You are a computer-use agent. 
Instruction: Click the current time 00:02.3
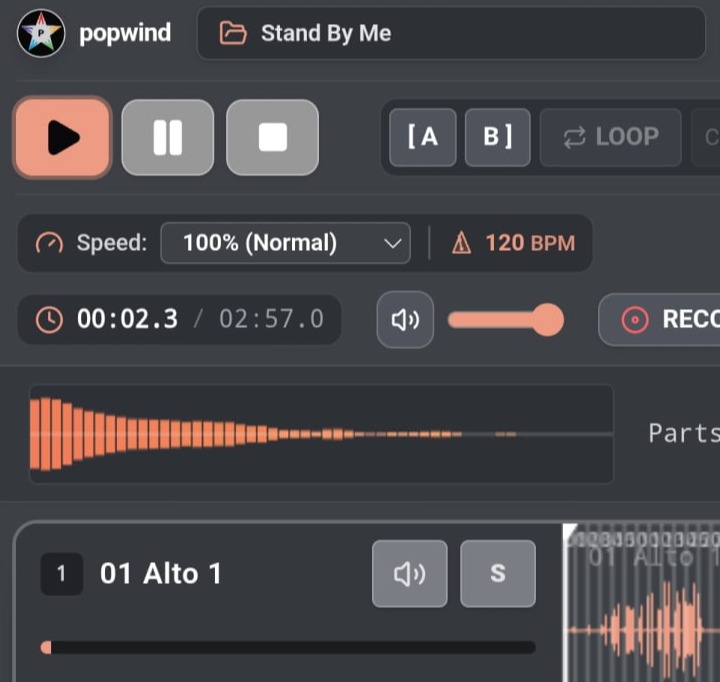(x=127, y=319)
